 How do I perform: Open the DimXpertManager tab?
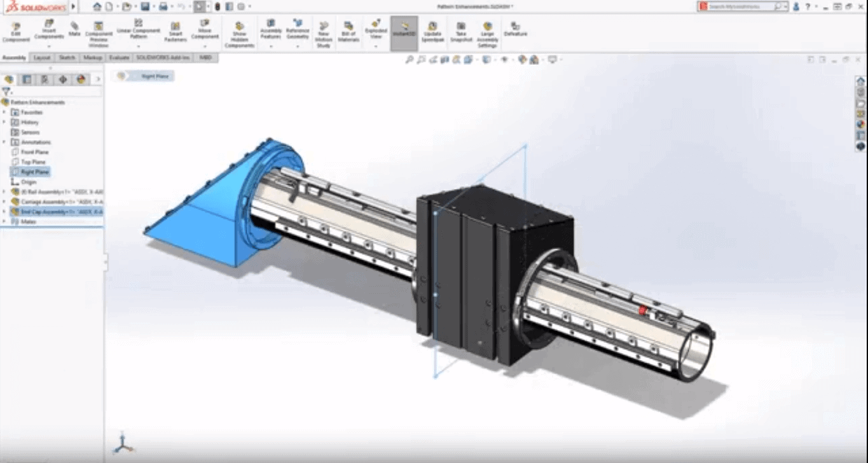(x=62, y=79)
